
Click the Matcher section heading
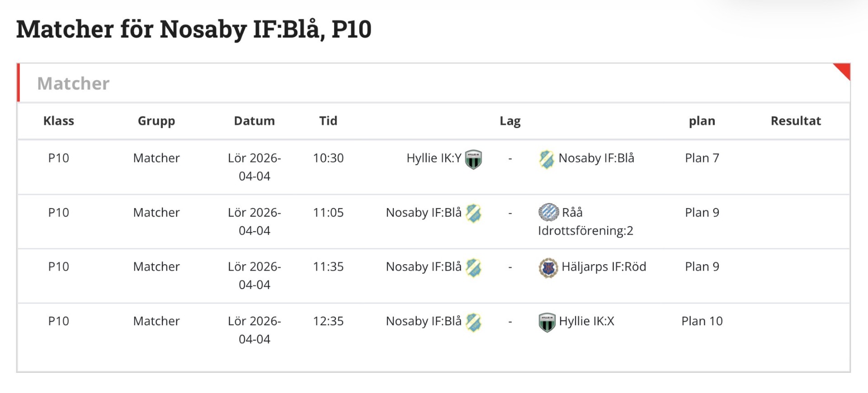click(x=73, y=84)
